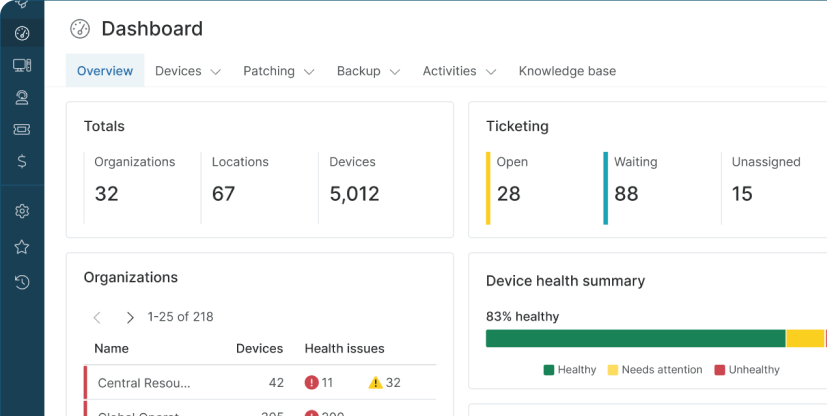Click the green Healthy legend swatch

click(x=549, y=370)
